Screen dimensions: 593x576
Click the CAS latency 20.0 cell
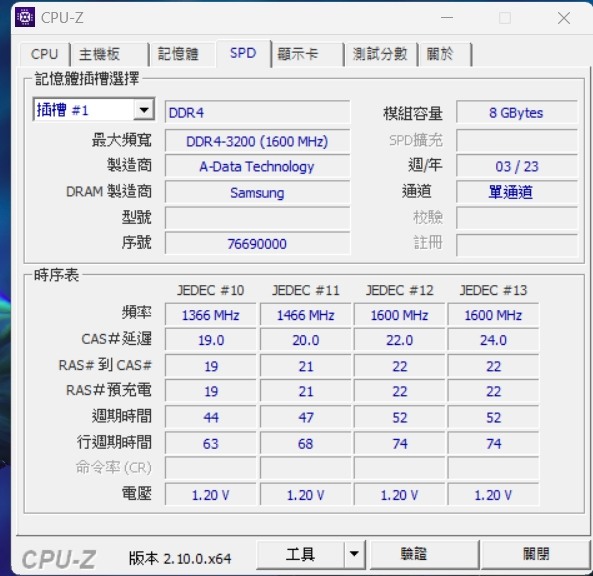click(306, 340)
